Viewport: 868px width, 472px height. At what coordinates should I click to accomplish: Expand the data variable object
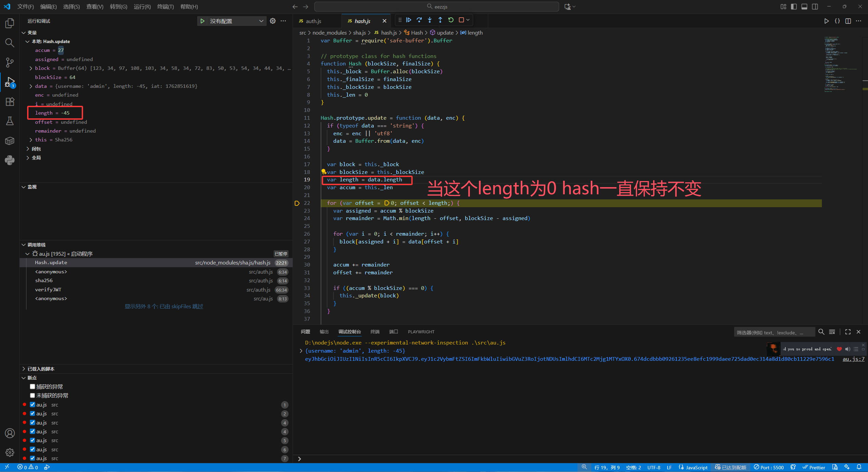(x=31, y=86)
